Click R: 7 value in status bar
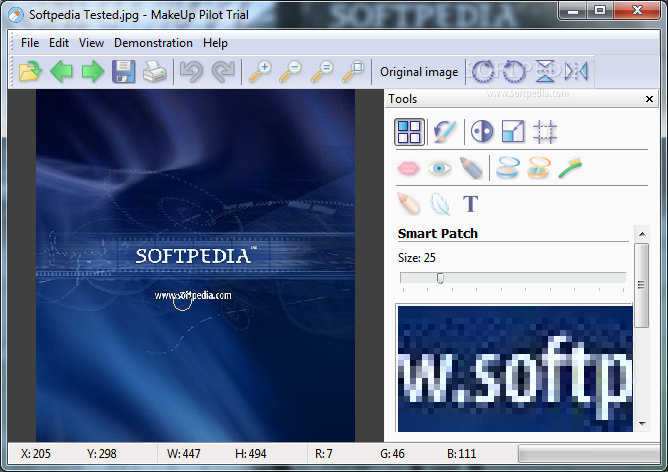This screenshot has height=472, width=668. (324, 454)
